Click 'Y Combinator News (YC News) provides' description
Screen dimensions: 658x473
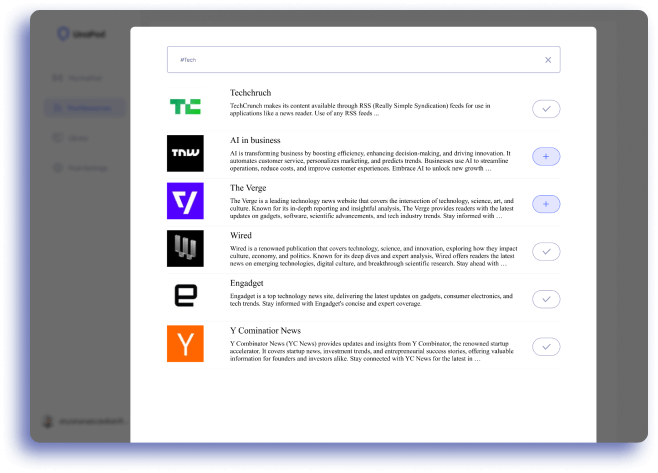372,351
